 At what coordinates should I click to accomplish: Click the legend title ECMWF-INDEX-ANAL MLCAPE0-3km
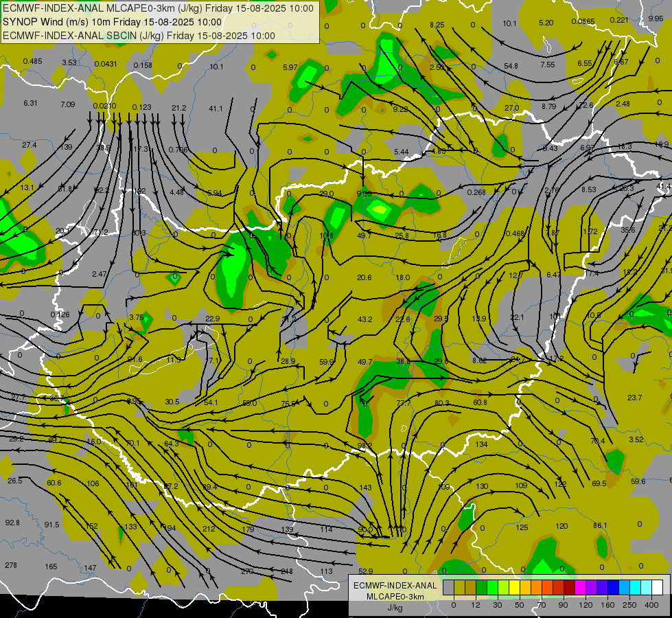click(x=395, y=591)
